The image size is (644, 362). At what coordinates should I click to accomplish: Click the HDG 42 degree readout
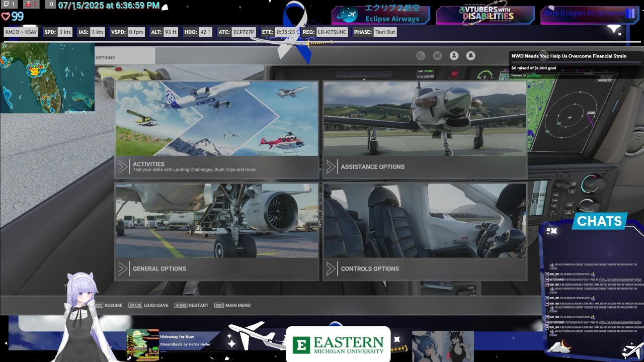[198, 32]
